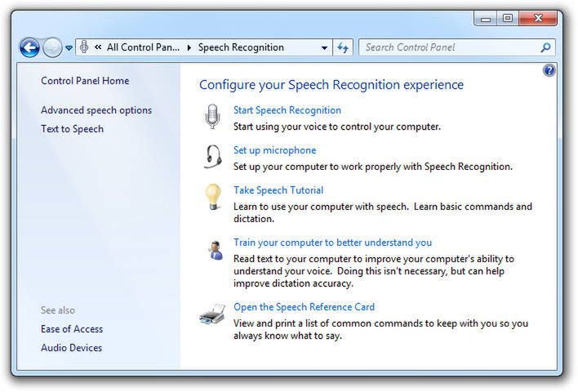
Task: Click the blue Back arrow button
Action: tap(29, 47)
